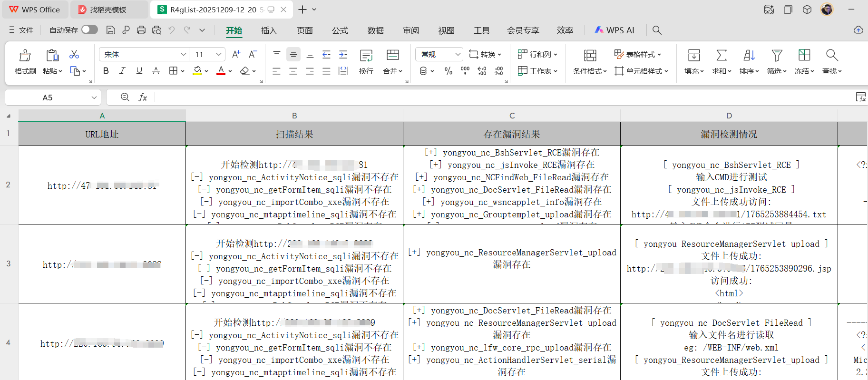
Task: Click the Increase Decimal icon
Action: [x=482, y=71]
